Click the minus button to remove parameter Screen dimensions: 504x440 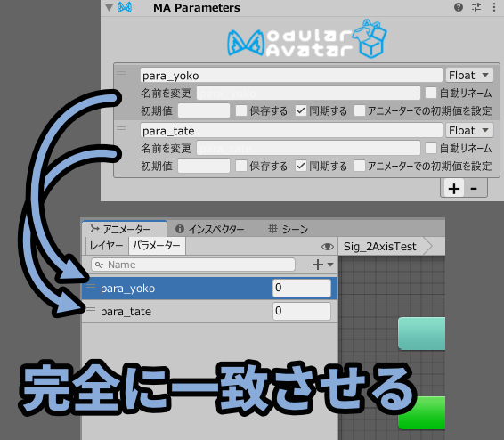pos(474,188)
